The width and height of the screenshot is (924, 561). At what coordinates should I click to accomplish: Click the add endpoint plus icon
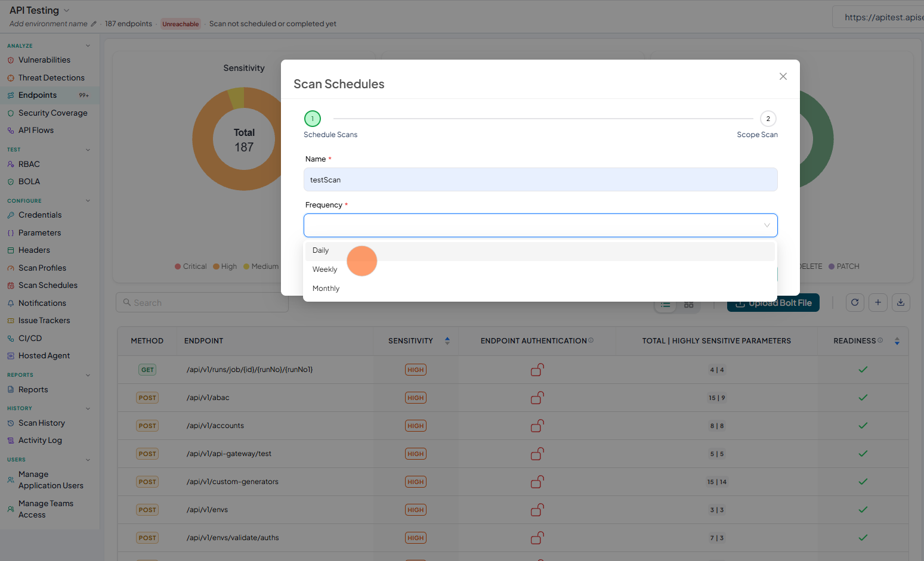[x=878, y=303]
